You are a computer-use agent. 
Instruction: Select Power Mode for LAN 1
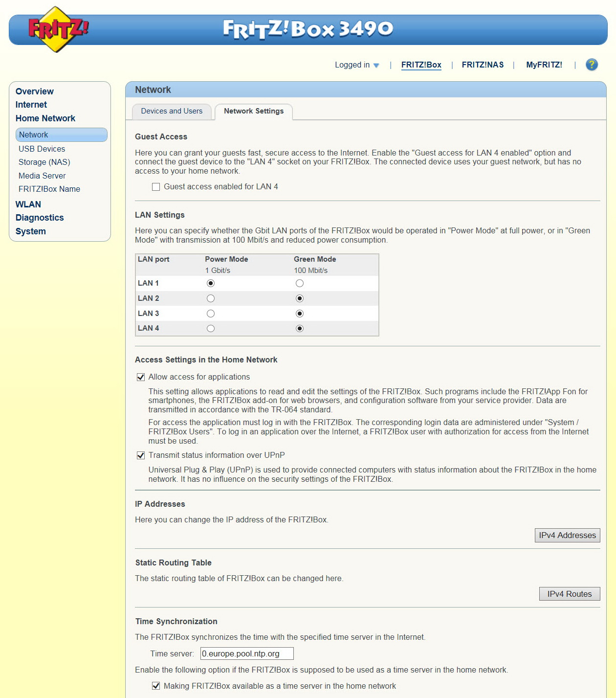(211, 283)
